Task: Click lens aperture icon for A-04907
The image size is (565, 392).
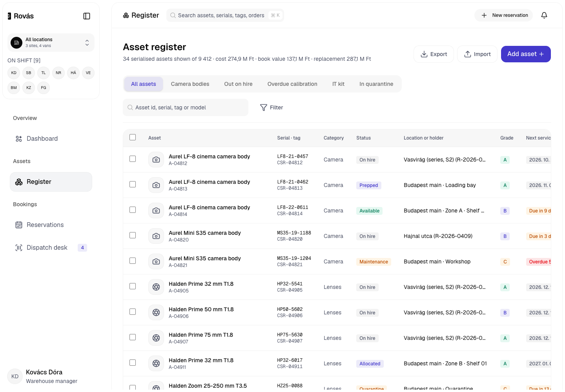Action: tap(156, 338)
